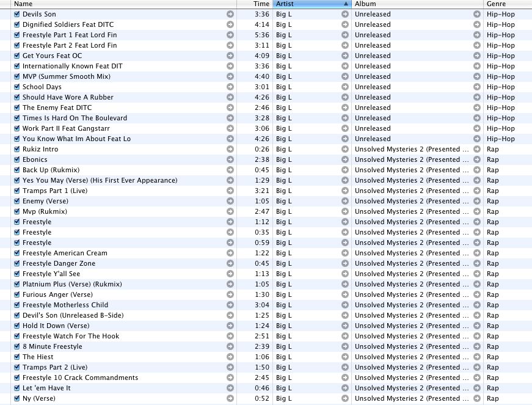Toggle checkbox for You Know What Im About
This screenshot has height=405, width=532.
tap(16, 139)
